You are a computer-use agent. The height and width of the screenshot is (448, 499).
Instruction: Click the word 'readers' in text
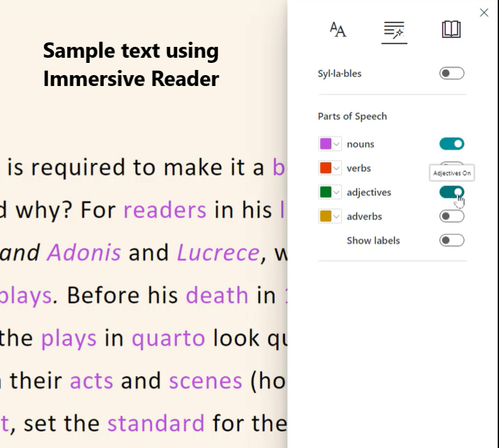click(165, 210)
